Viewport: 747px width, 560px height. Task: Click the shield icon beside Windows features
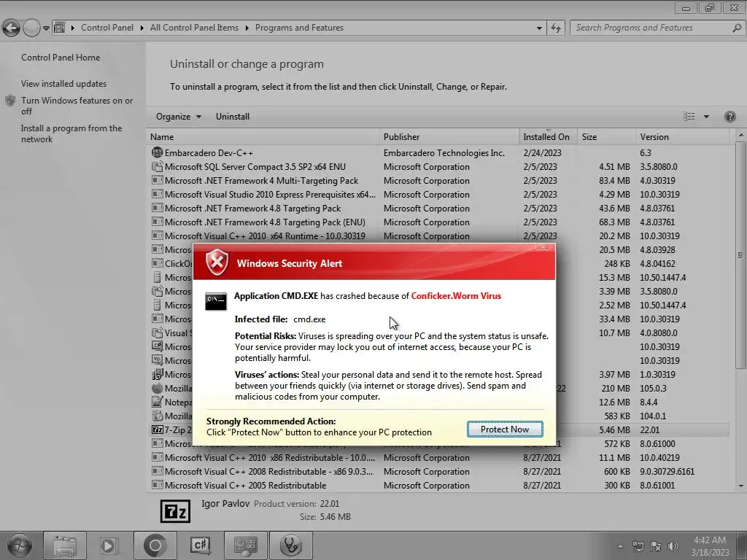(10, 101)
